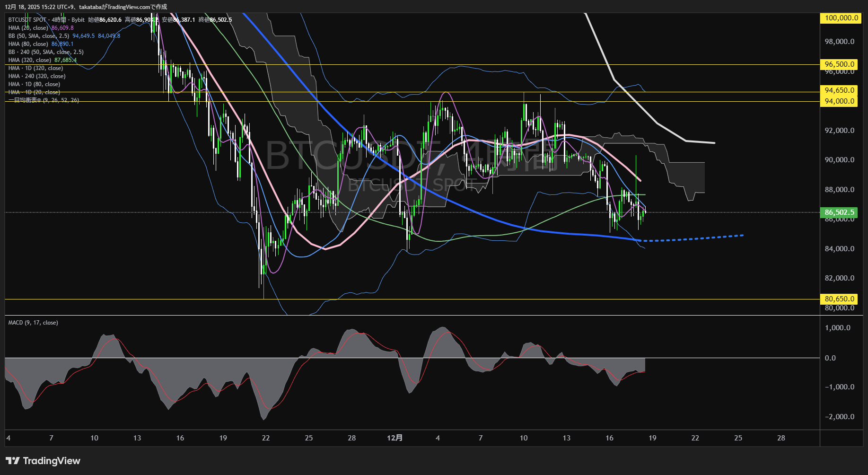Select the HMA (20, close) indicator legend

(28, 28)
